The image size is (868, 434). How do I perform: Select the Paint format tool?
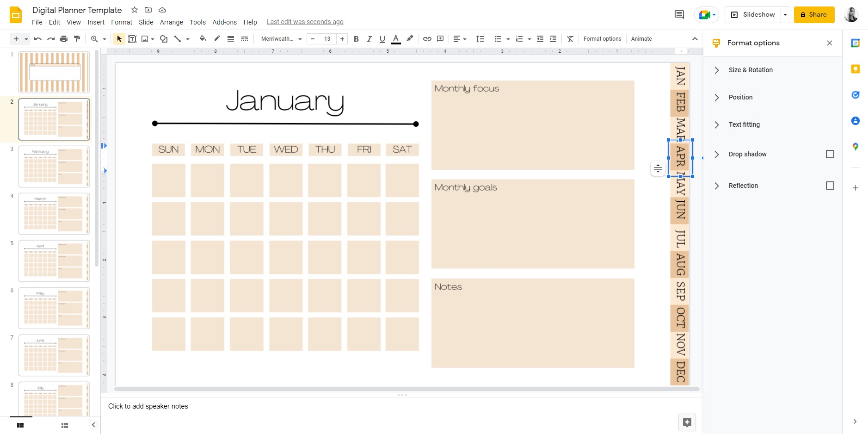tap(77, 39)
